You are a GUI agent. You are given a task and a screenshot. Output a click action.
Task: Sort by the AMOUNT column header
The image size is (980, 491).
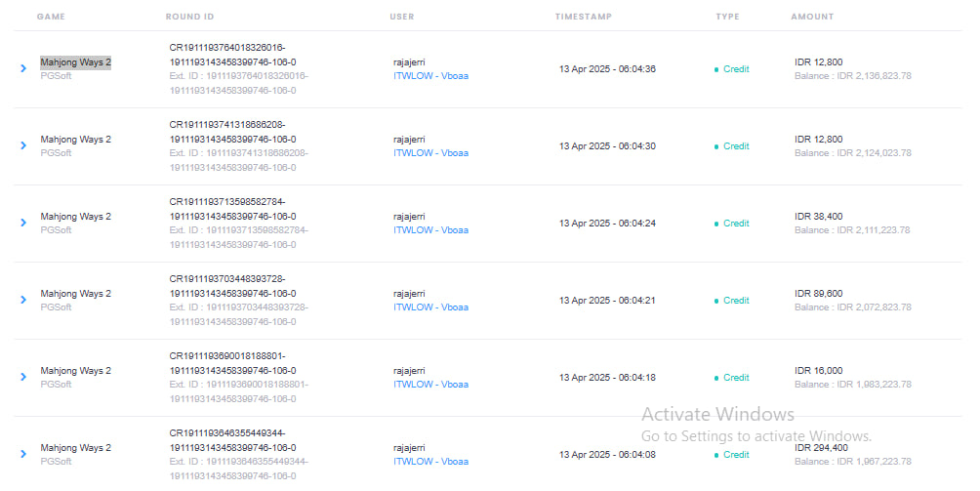[812, 17]
